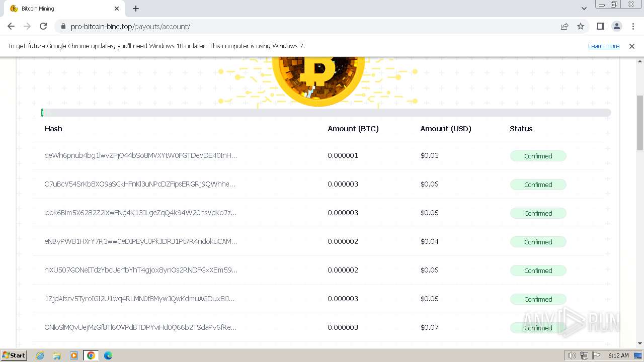Viewport: 644px width, 362px height.
Task: Click Confirmed badge for niXU507GONeI row
Action: pos(538,270)
